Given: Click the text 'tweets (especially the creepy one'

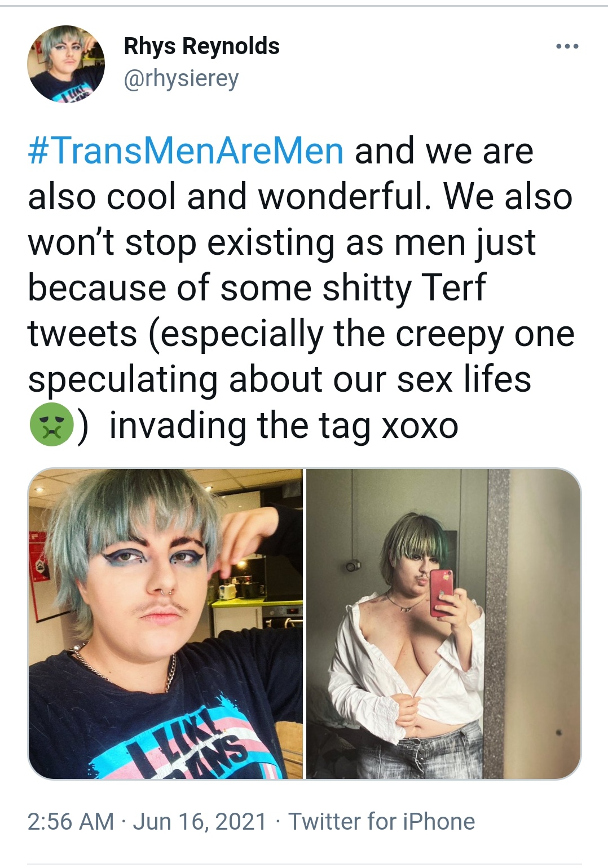Looking at the screenshot, I should point(301,334).
